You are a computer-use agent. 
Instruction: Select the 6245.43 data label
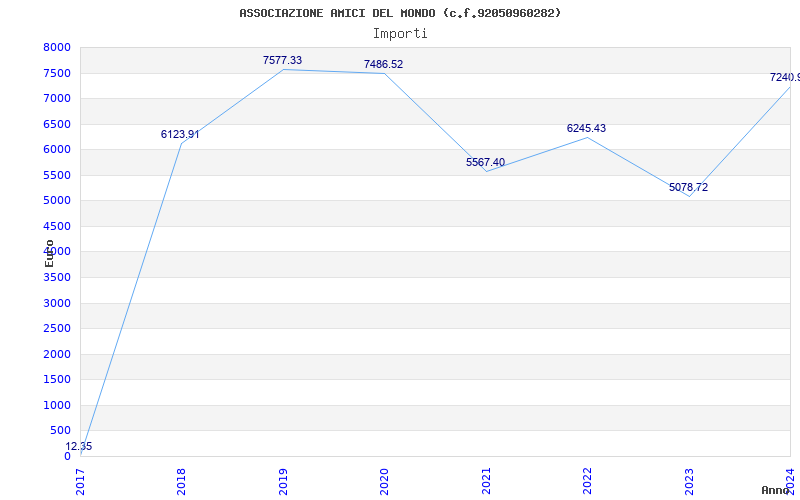(x=586, y=128)
